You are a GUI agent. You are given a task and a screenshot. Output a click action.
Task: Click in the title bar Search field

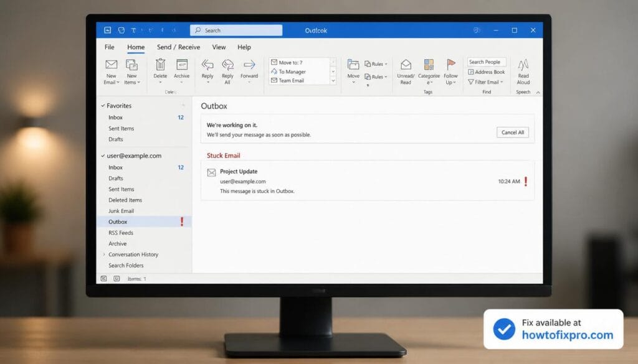236,30
